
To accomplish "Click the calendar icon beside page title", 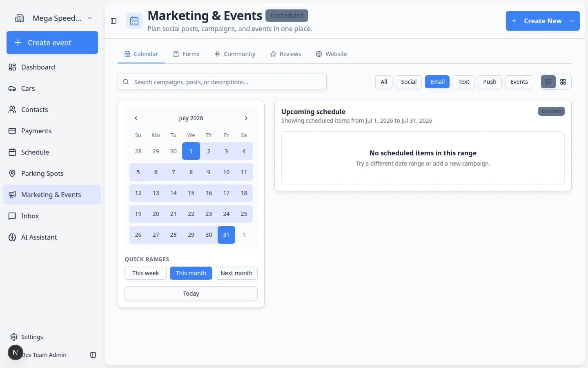I will pyautogui.click(x=134, y=21).
